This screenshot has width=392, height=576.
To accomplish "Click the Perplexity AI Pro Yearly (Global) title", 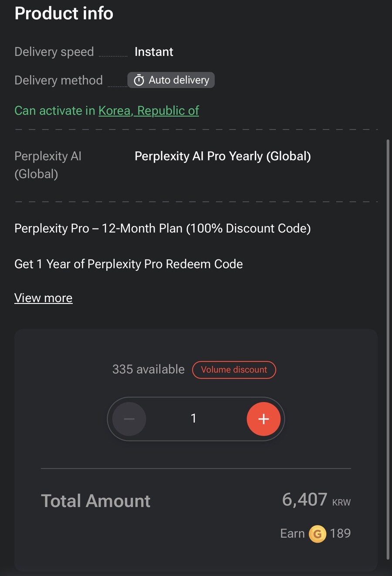I will point(223,156).
